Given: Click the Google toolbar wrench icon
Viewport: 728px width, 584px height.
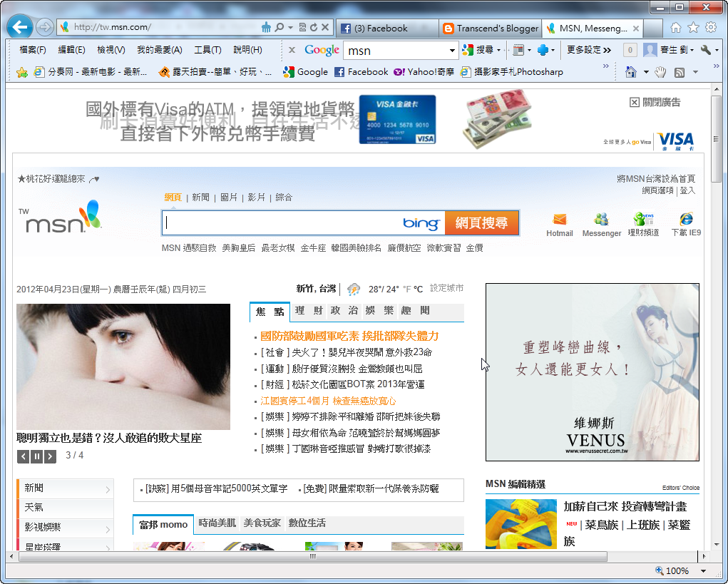Looking at the screenshot, I should tap(706, 50).
